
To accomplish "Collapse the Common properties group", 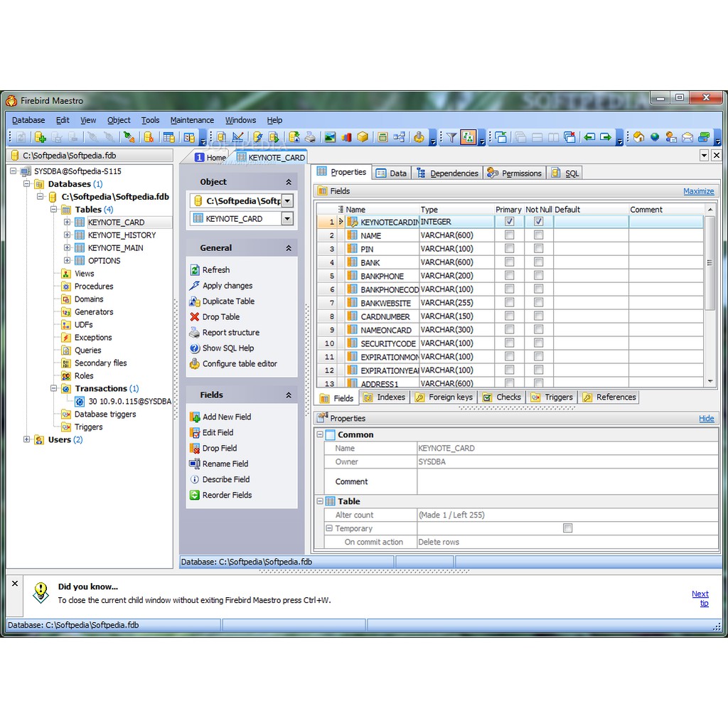I will (320, 434).
